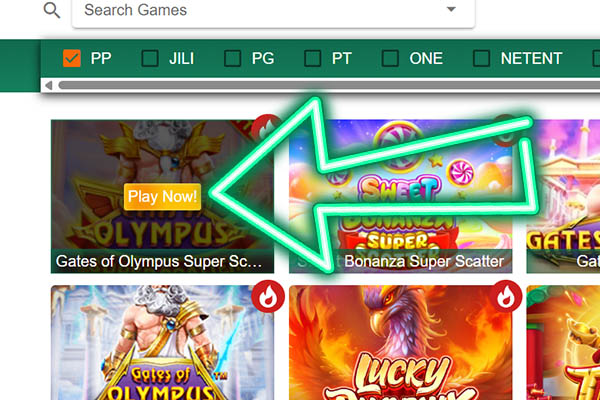This screenshot has height=400, width=600.
Task: Check the PT provider filter
Action: (x=313, y=59)
